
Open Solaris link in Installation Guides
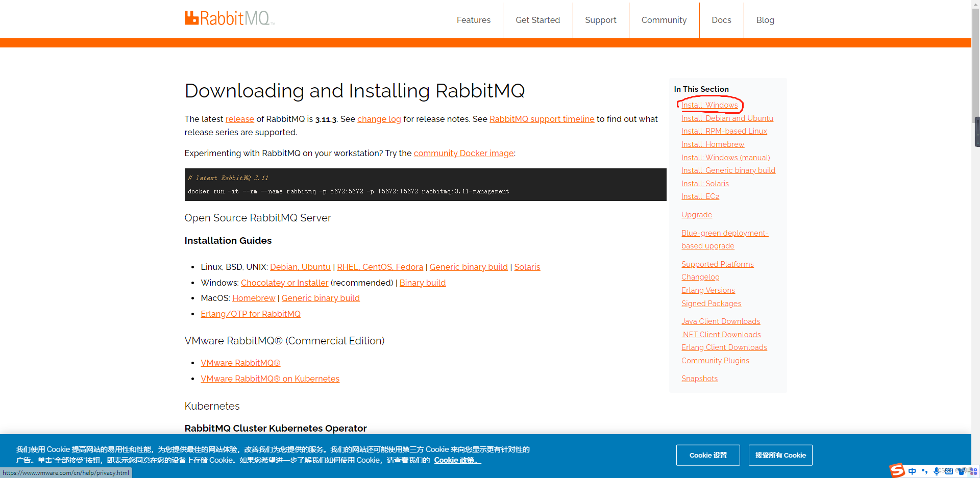pyautogui.click(x=527, y=267)
